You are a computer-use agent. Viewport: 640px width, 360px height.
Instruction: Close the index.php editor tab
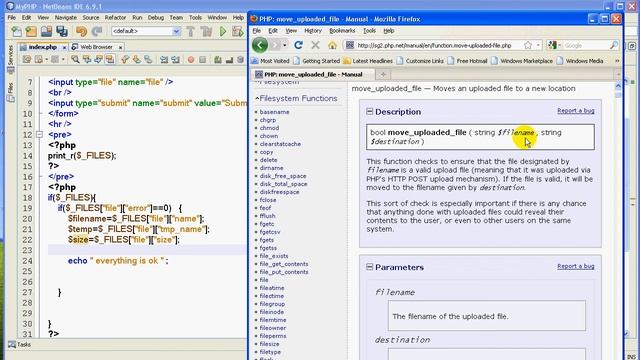tap(64, 47)
